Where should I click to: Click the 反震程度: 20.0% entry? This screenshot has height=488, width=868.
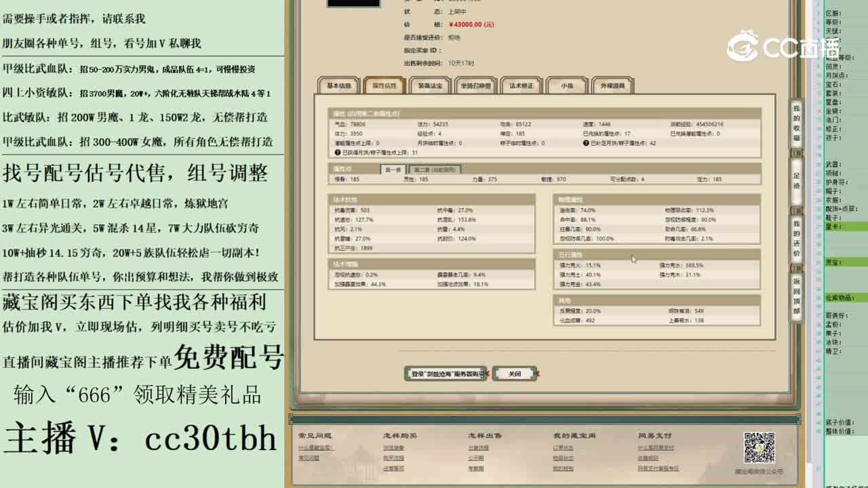click(580, 311)
